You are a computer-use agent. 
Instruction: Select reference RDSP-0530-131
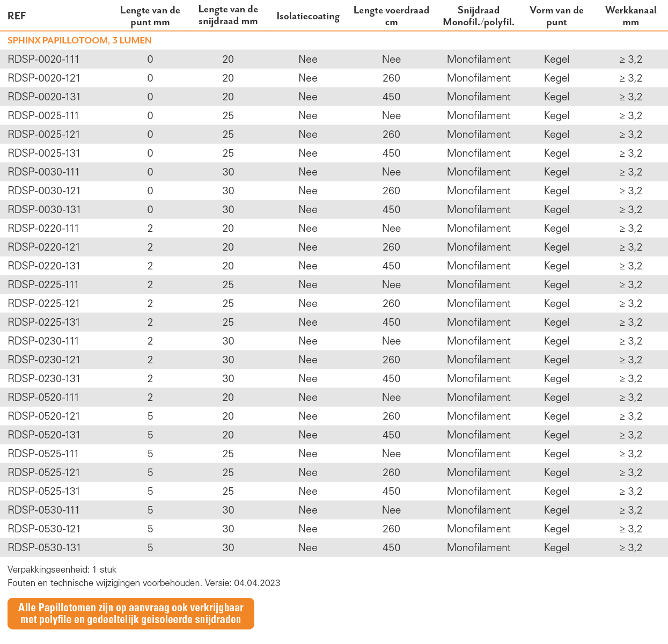pos(44,547)
